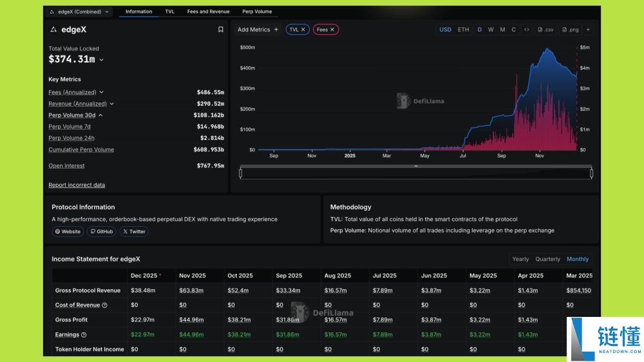644x362 pixels.
Task: Click the Perp Volume 24h label
Action: tap(71, 138)
